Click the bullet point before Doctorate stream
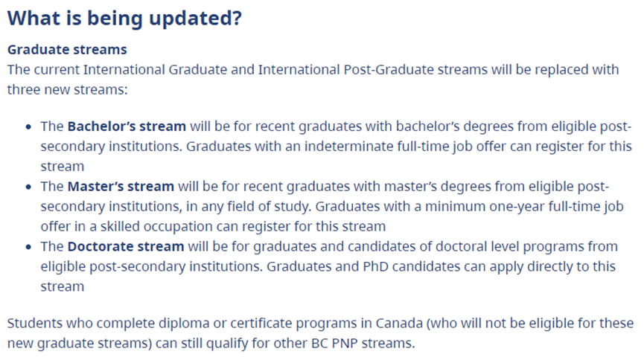 28,247
